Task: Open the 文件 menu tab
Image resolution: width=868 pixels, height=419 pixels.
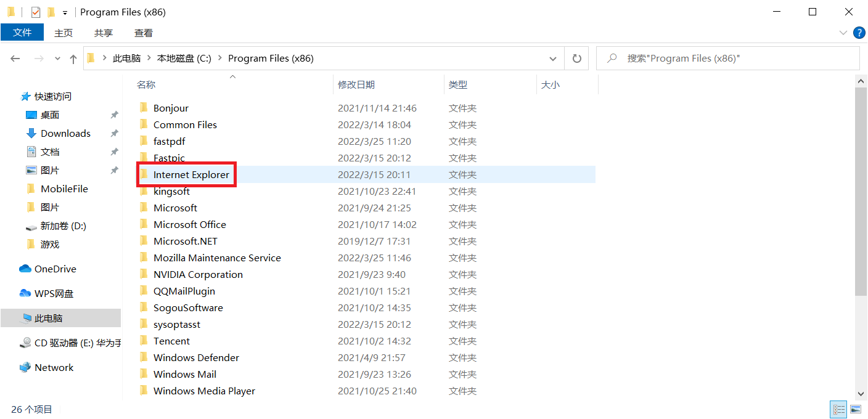Action: tap(22, 33)
